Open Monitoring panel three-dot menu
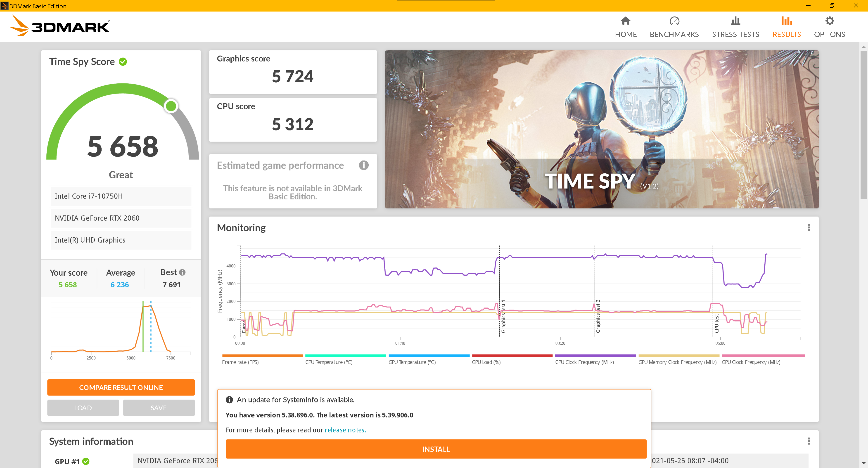The width and height of the screenshot is (868, 468). click(808, 228)
